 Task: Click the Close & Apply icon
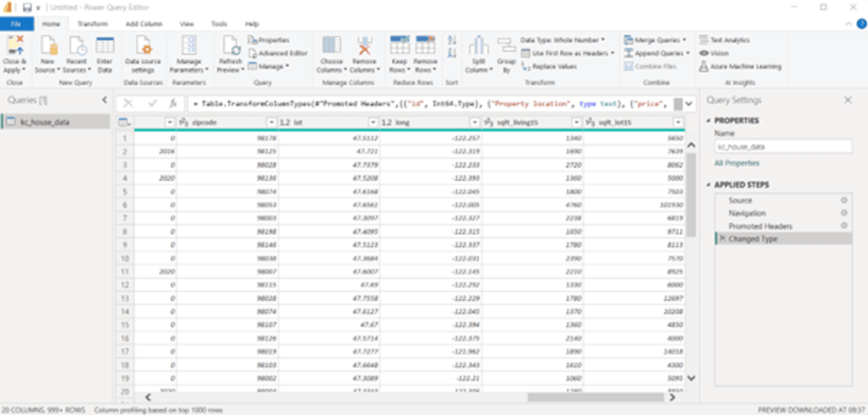click(x=14, y=46)
